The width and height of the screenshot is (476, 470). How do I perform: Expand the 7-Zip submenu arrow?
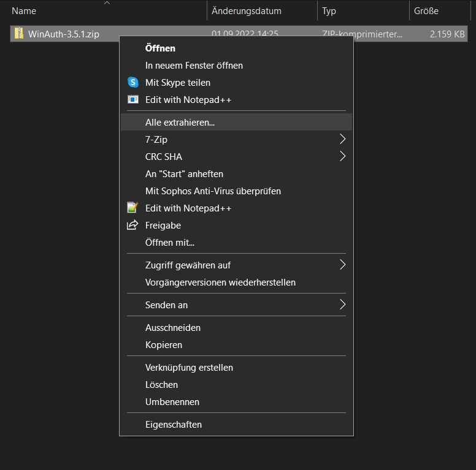point(342,139)
